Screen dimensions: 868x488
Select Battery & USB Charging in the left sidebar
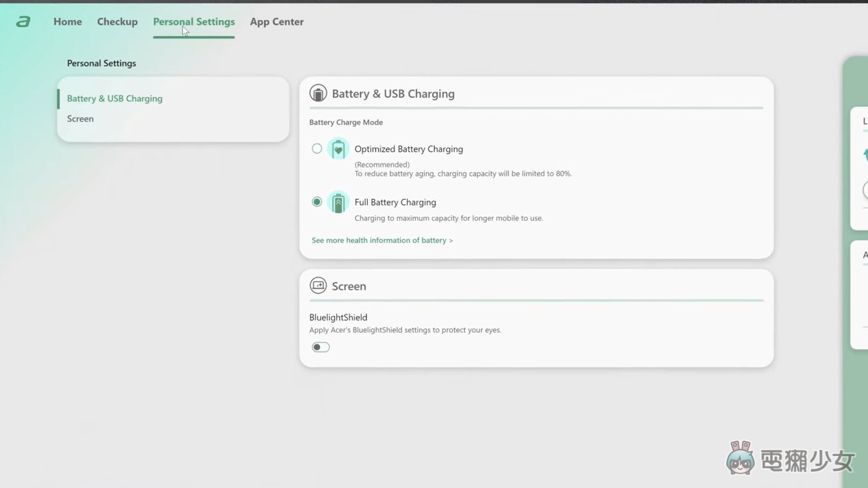point(115,98)
